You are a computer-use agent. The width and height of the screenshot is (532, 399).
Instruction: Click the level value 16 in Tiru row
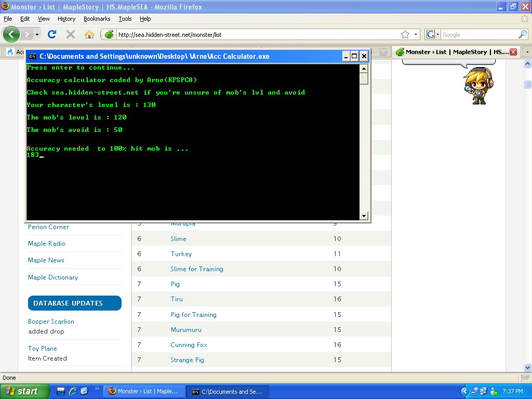tap(337, 299)
